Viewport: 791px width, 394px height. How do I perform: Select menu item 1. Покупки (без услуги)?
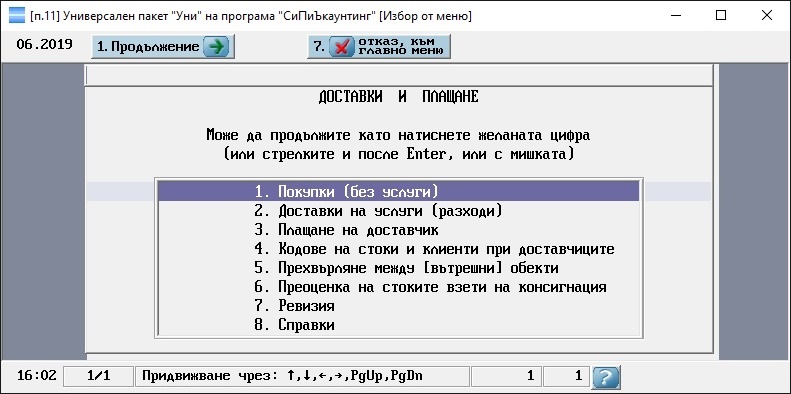pyautogui.click(x=399, y=192)
